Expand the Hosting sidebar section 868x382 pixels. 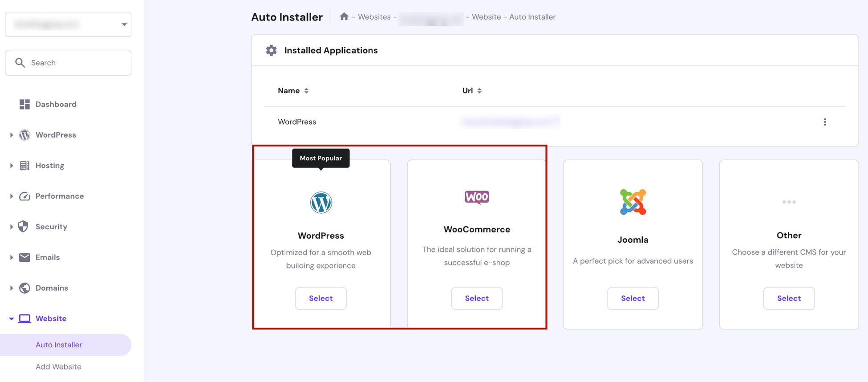11,166
